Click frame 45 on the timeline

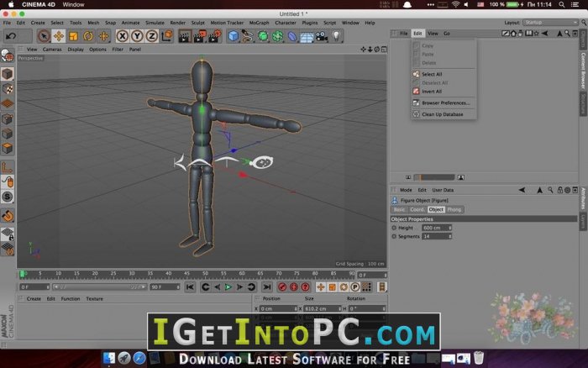click(186, 275)
